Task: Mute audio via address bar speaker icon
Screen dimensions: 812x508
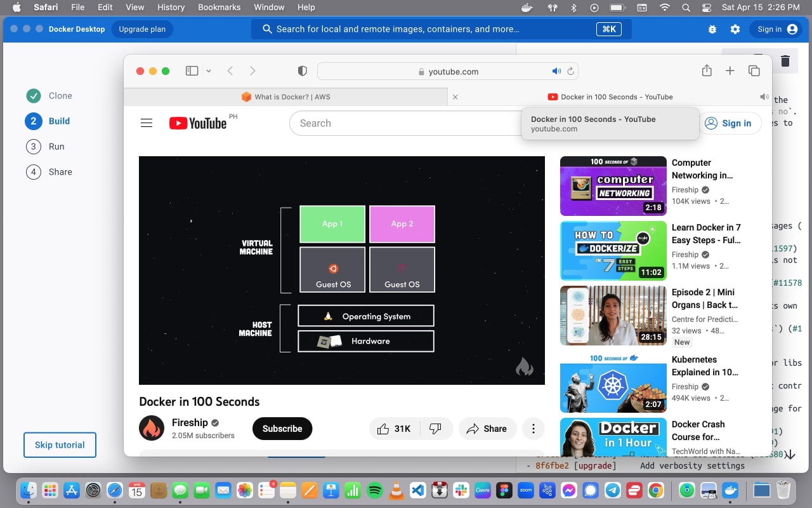Action: tap(556, 71)
